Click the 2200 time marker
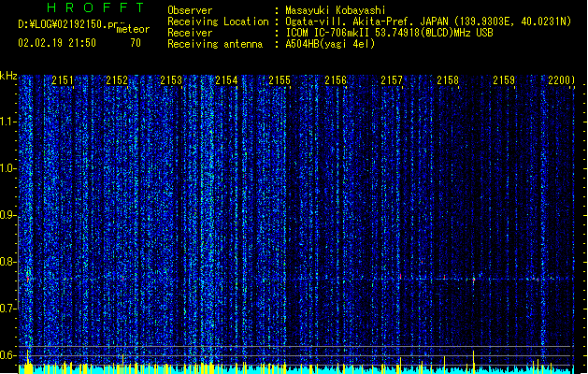Screen dimensions: 588x374 click(x=560, y=80)
